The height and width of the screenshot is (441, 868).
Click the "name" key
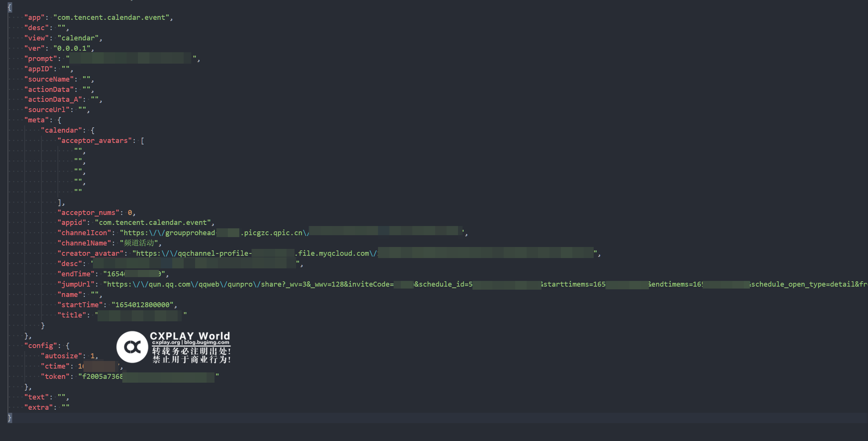70,295
